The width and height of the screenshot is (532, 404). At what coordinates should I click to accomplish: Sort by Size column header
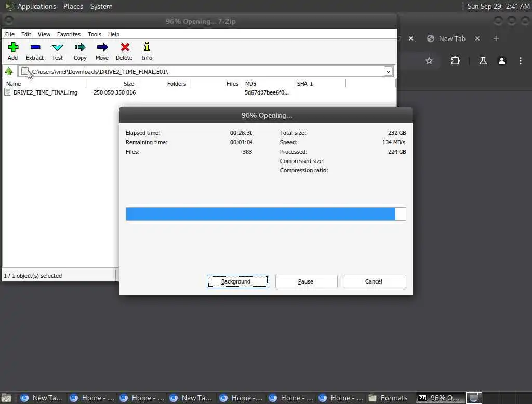point(112,84)
